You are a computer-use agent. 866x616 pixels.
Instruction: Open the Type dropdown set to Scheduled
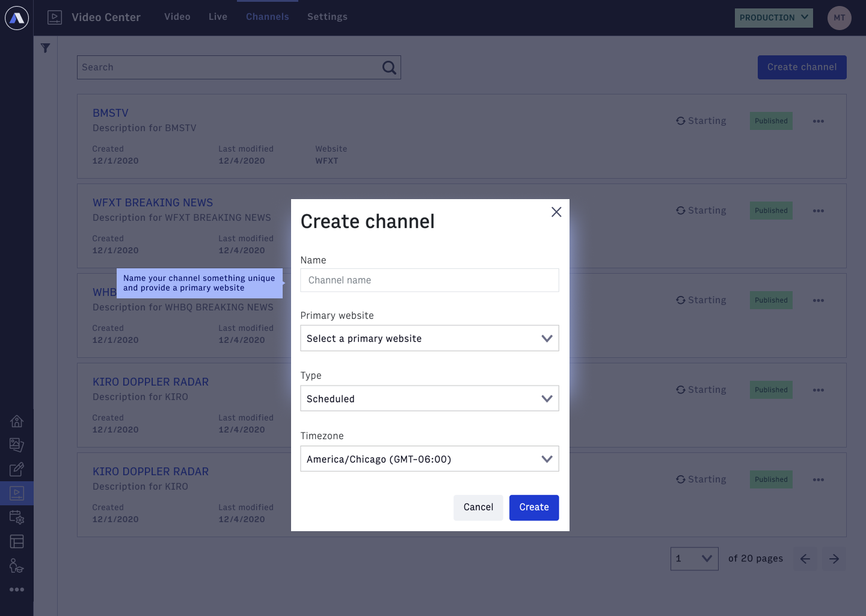click(429, 398)
